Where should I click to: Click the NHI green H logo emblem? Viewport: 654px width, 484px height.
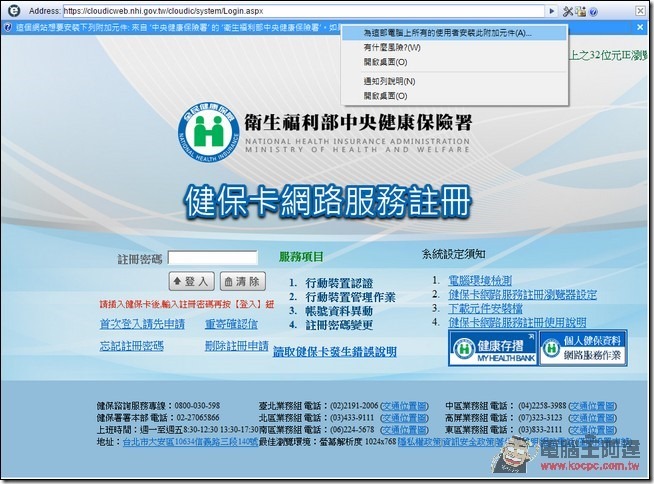pos(209,130)
